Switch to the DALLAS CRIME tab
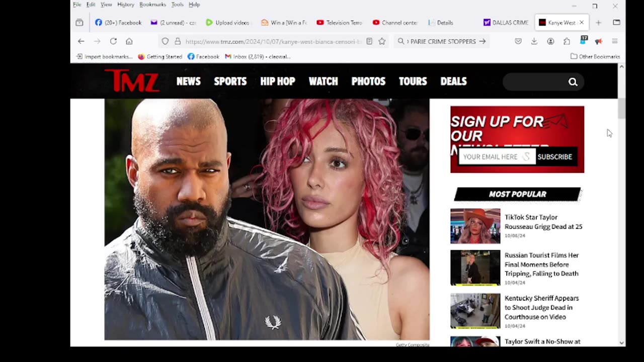644x362 pixels. coord(506,23)
